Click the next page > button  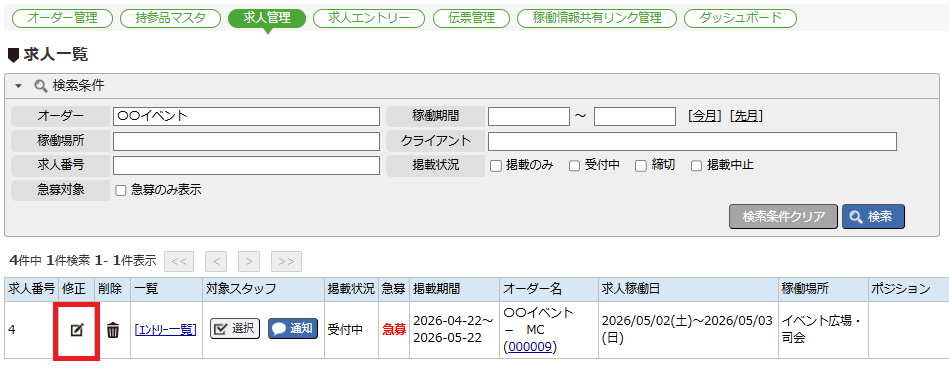pyautogui.click(x=249, y=262)
